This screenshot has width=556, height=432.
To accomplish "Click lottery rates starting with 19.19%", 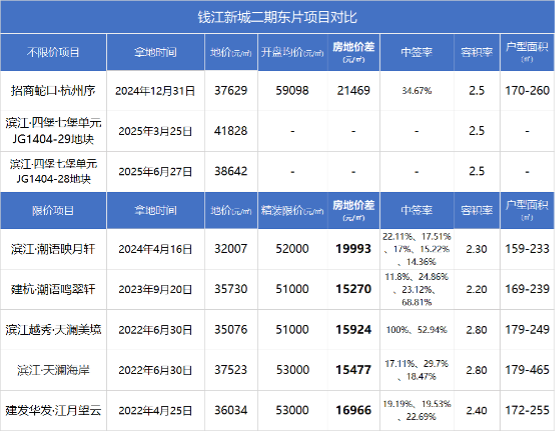I will (417, 410).
